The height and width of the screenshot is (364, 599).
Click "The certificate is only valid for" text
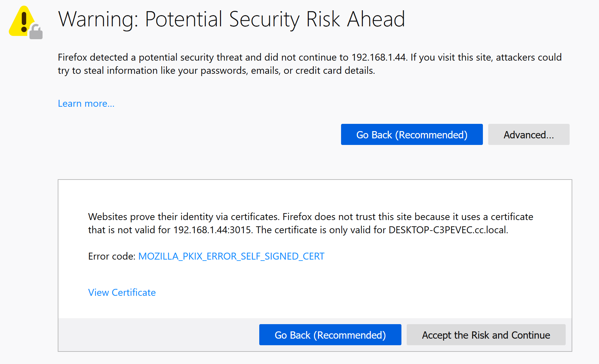[321, 230]
